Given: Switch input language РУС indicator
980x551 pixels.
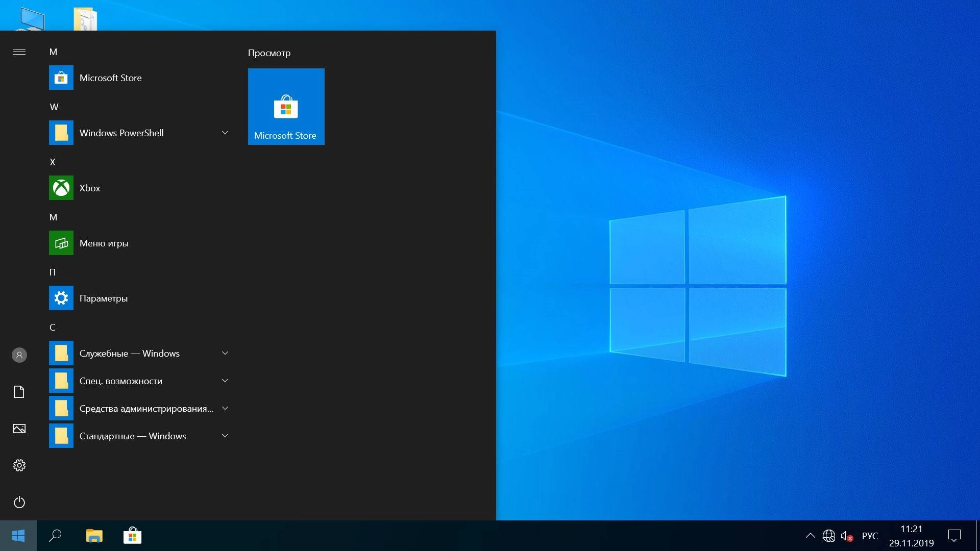Looking at the screenshot, I should (x=870, y=536).
